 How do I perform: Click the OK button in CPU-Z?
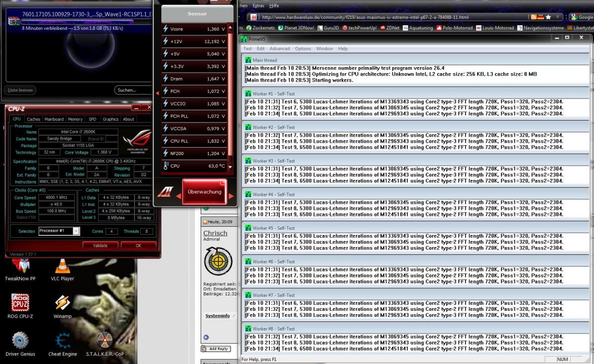[138, 246]
